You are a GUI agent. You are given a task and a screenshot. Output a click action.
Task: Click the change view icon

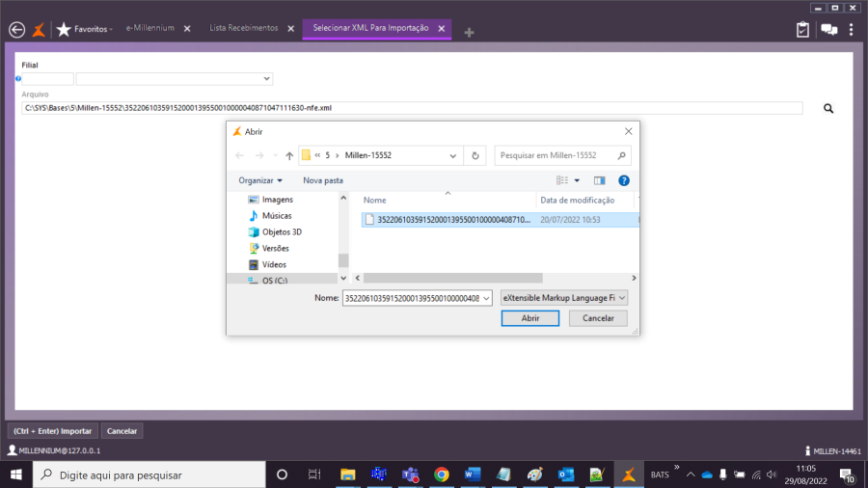point(562,180)
